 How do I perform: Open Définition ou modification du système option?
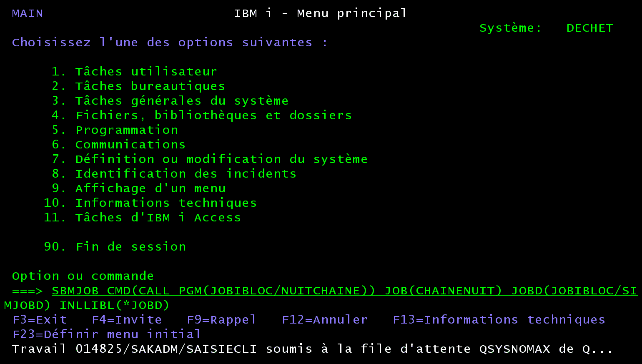[x=210, y=159]
